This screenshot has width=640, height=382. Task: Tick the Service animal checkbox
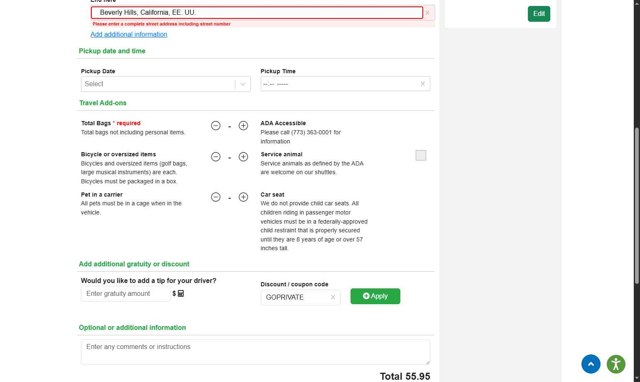(x=421, y=155)
